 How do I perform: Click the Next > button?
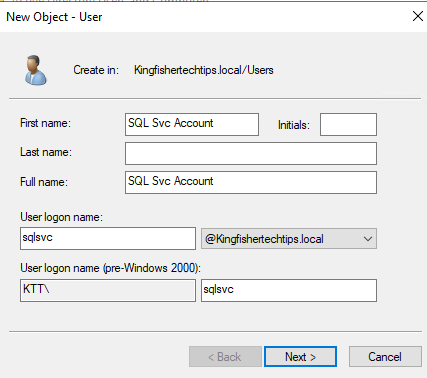[300, 357]
